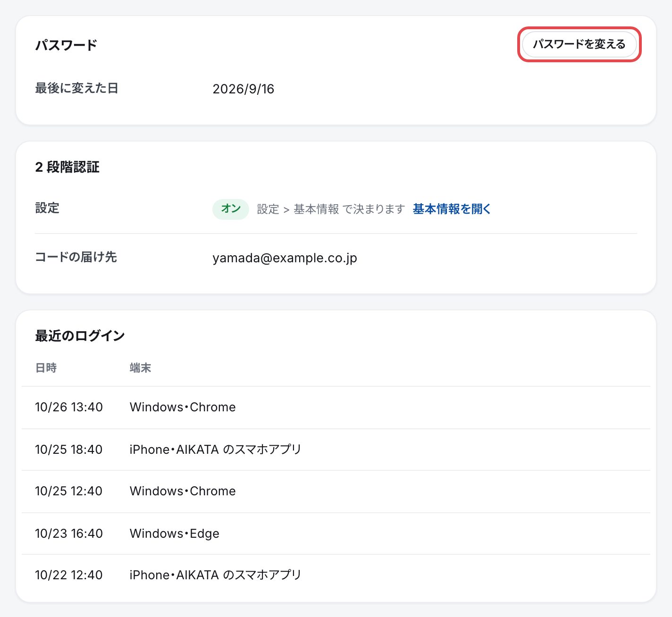Click the 10/25 12:40 login time

[69, 491]
